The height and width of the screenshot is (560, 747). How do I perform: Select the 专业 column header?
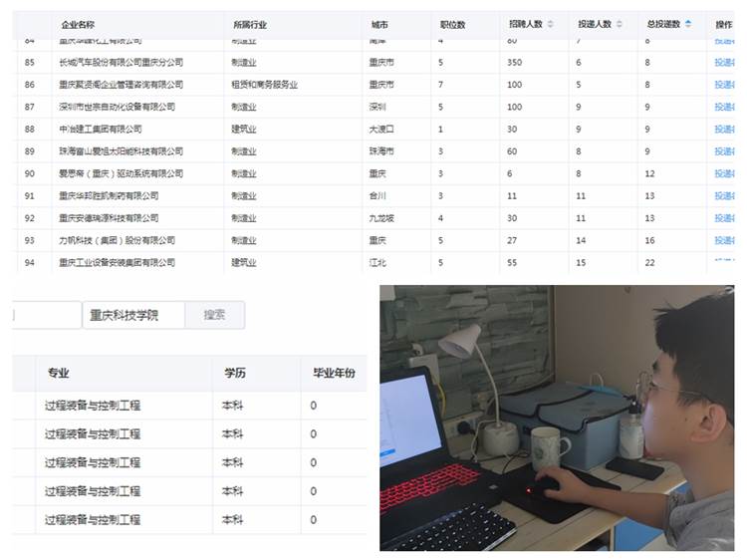point(58,374)
